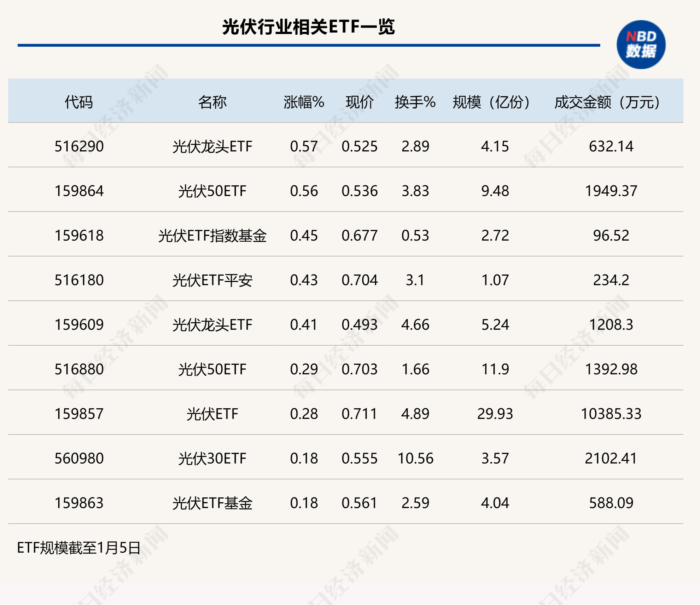Select code 516880
Viewport: 700px width, 605px height.
pyautogui.click(x=79, y=369)
